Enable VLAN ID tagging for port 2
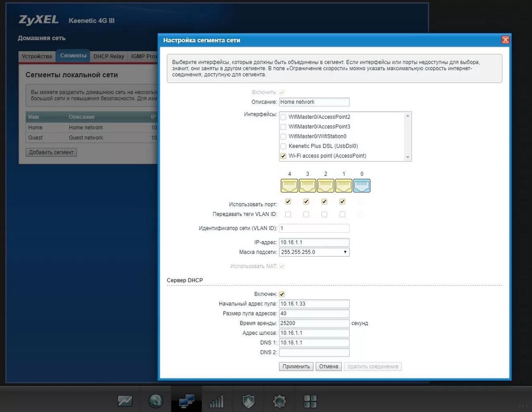The image size is (532, 412). [x=324, y=214]
